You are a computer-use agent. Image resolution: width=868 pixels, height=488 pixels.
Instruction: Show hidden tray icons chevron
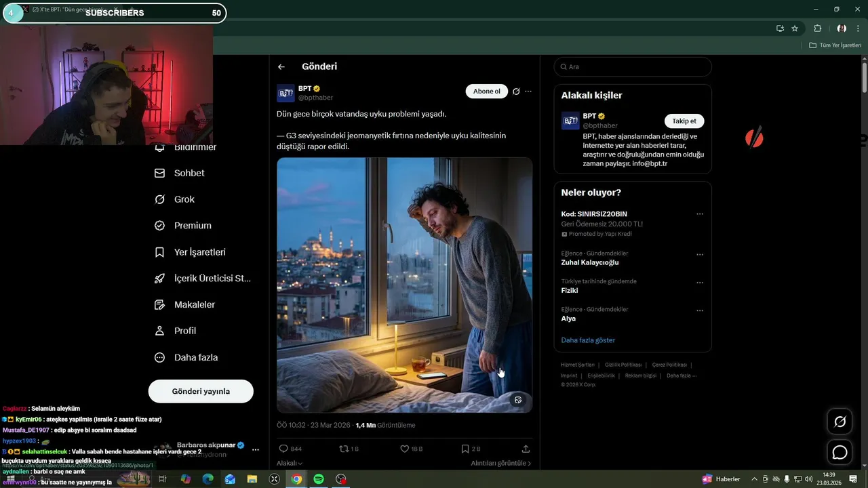[755, 479]
